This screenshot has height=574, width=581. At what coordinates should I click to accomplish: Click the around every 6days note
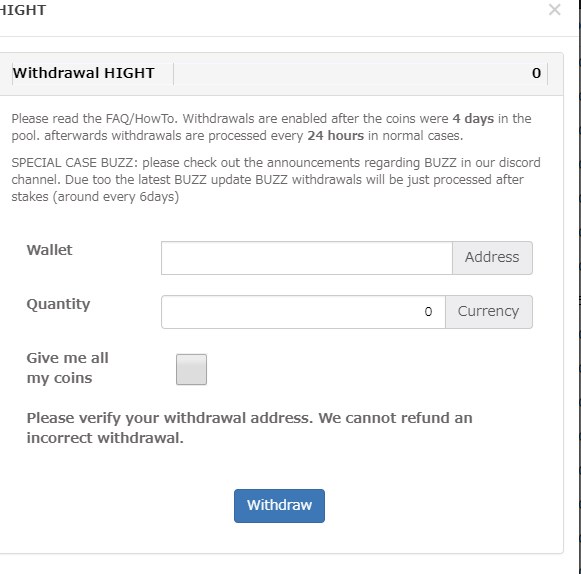(x=116, y=197)
